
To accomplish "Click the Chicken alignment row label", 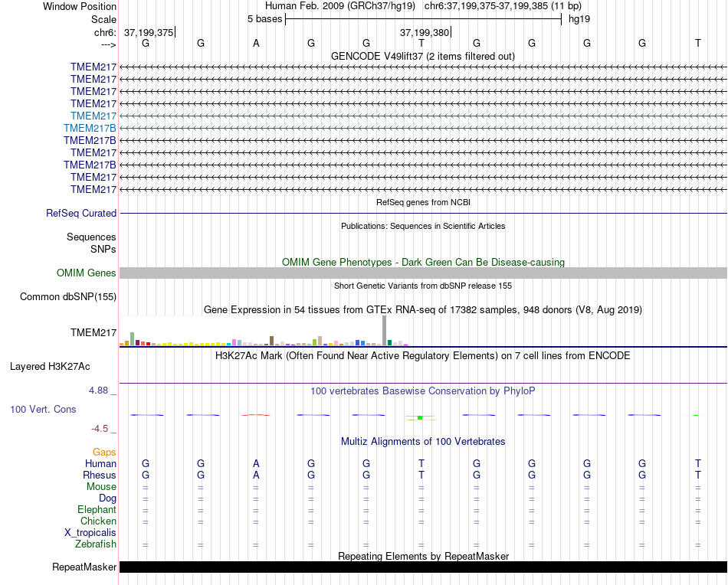I will (98, 521).
